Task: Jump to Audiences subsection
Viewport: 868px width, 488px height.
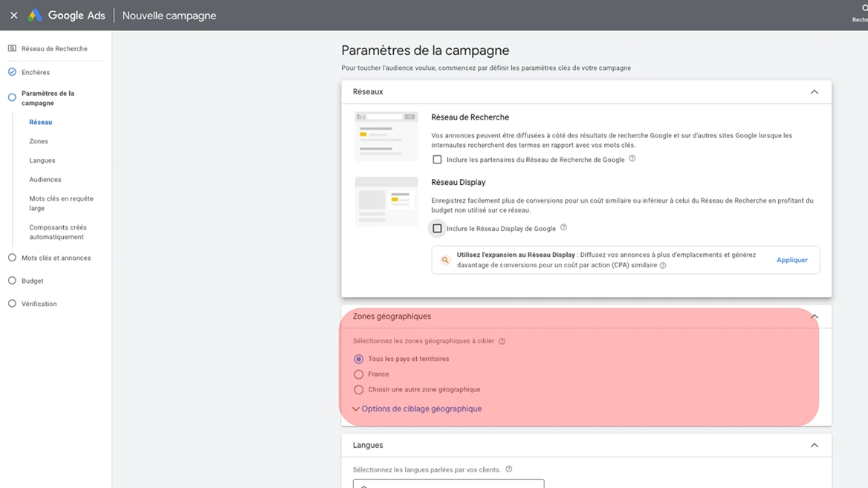Action: click(45, 179)
